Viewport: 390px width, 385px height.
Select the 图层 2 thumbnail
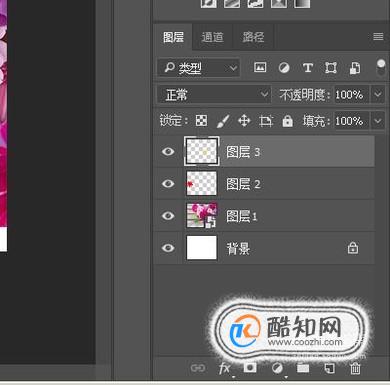pyautogui.click(x=202, y=183)
